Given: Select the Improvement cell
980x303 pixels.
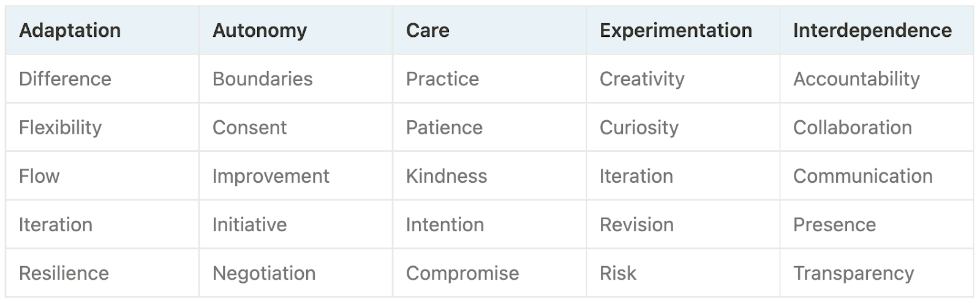Looking at the screenshot, I should point(296,175).
